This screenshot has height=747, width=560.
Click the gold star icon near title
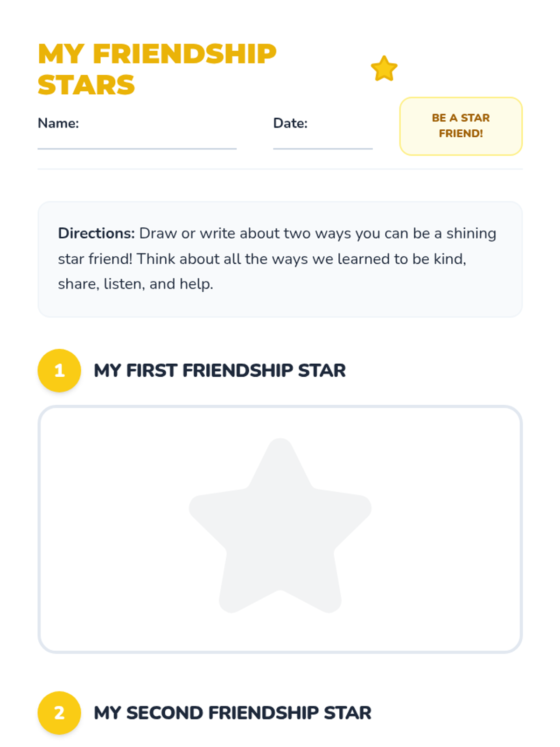point(384,68)
